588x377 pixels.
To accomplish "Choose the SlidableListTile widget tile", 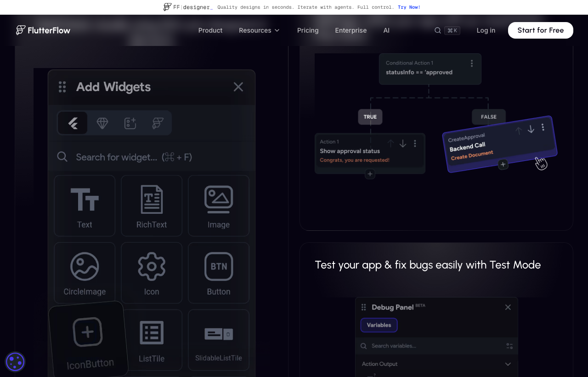I will coord(219,340).
